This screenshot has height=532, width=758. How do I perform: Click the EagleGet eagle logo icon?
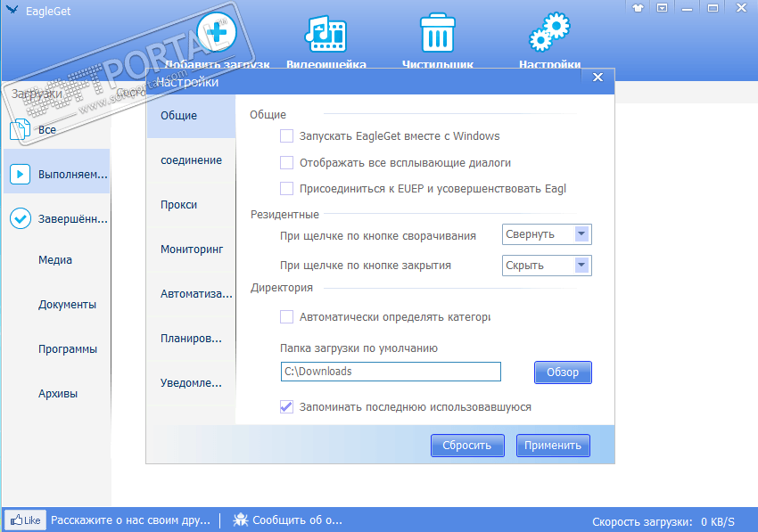(x=12, y=10)
